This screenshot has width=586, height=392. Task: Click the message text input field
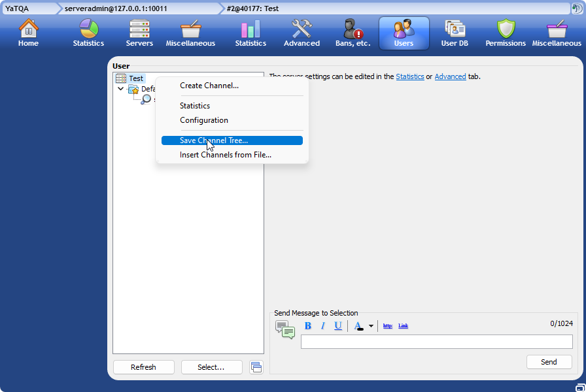pos(436,342)
